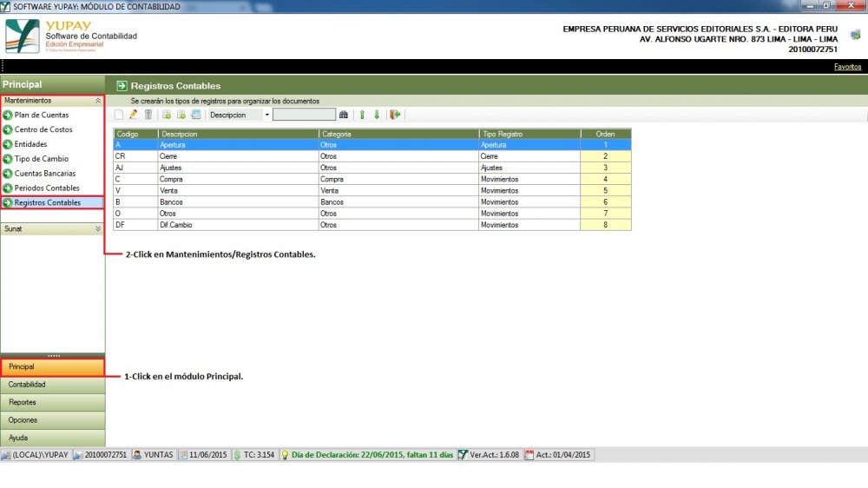Image resolution: width=868 pixels, height=488 pixels.
Task: Click the first export sheet icon
Action: pyautogui.click(x=166, y=115)
